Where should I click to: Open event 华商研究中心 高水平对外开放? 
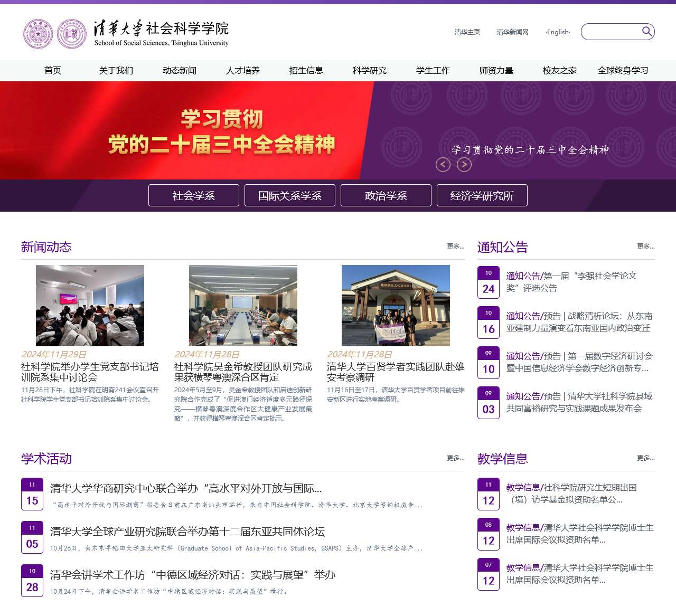pyautogui.click(x=186, y=488)
